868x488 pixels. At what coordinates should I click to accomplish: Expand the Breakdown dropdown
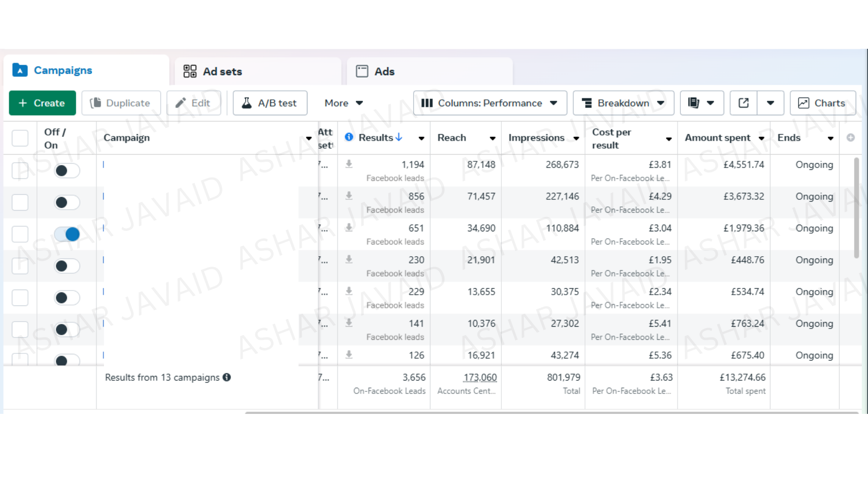623,103
